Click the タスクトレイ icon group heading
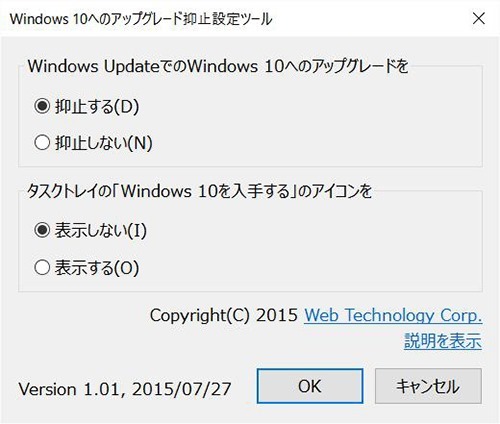The image size is (500, 424). coord(199,191)
